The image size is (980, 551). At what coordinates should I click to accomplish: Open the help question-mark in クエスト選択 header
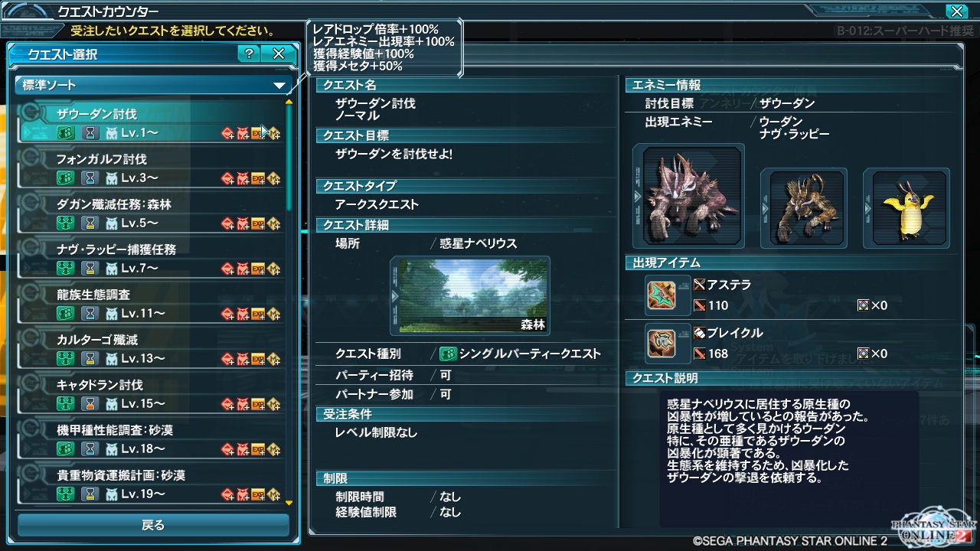248,54
